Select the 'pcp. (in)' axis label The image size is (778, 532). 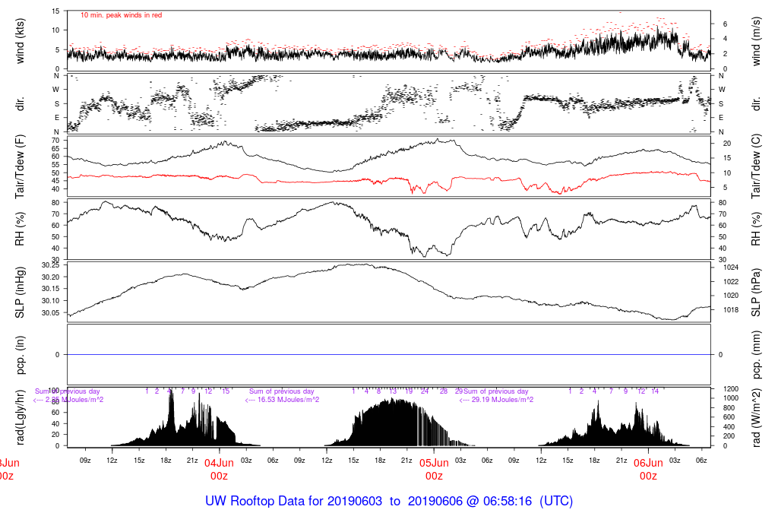pyautogui.click(x=19, y=355)
